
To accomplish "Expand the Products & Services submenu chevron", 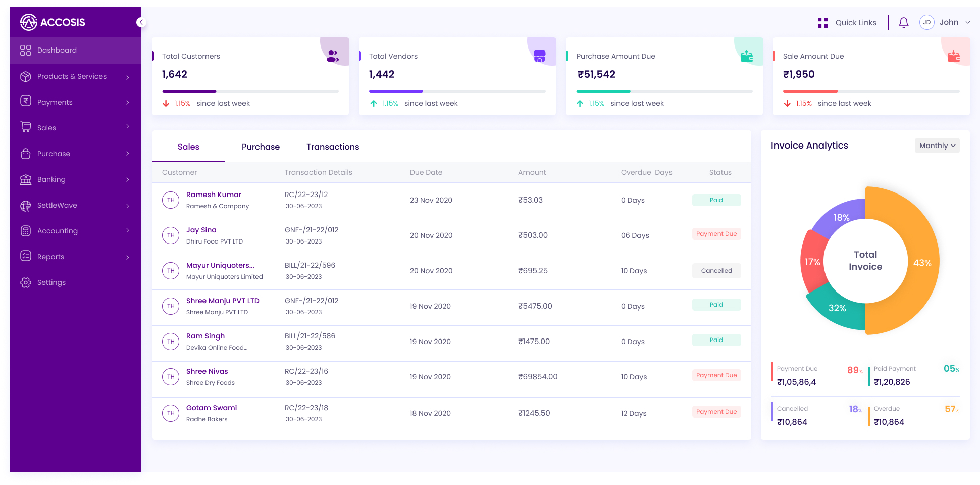I will 128,77.
